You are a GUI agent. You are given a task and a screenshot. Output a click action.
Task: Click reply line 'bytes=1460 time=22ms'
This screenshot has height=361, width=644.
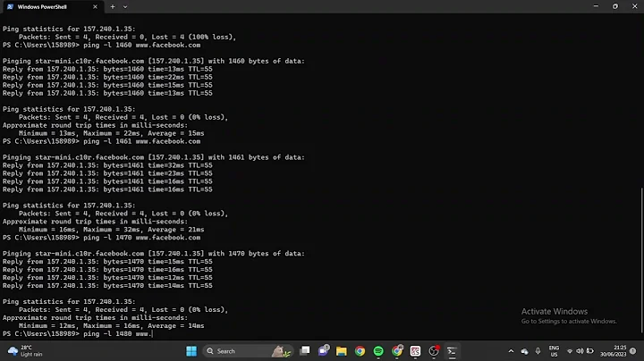(107, 77)
